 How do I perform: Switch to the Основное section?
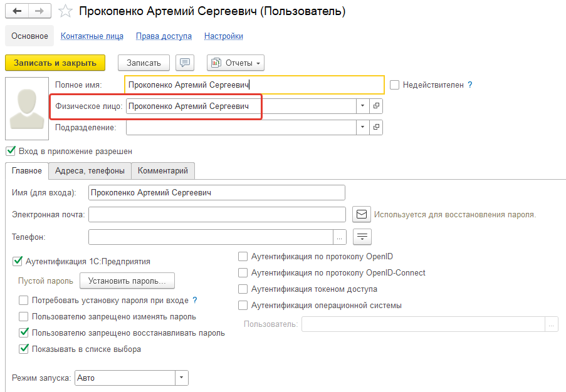tap(29, 36)
